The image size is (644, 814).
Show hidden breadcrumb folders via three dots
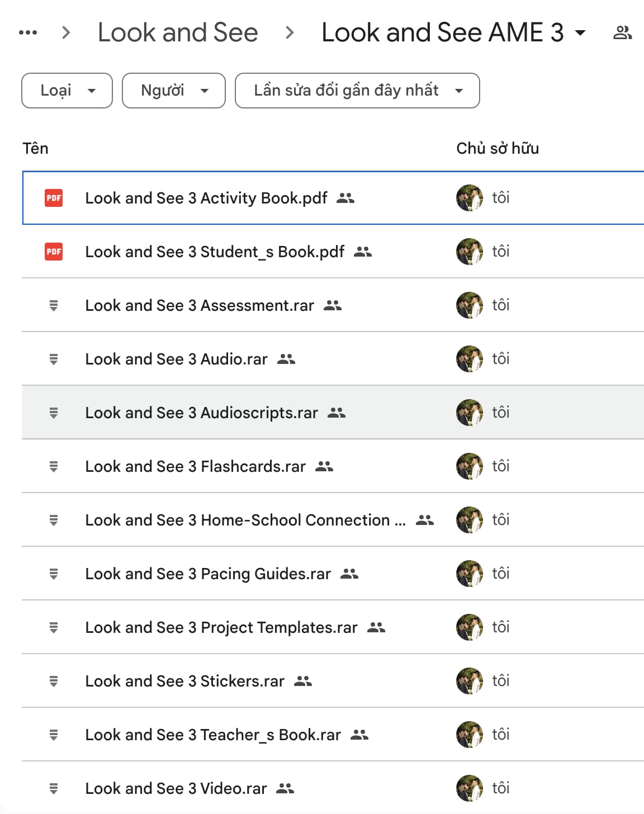pyautogui.click(x=28, y=32)
